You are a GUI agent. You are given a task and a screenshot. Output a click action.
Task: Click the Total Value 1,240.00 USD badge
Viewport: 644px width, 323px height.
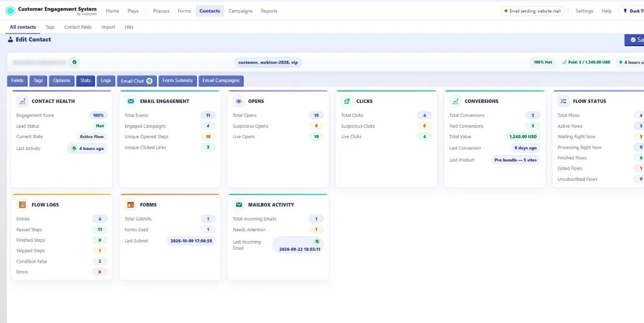[523, 137]
